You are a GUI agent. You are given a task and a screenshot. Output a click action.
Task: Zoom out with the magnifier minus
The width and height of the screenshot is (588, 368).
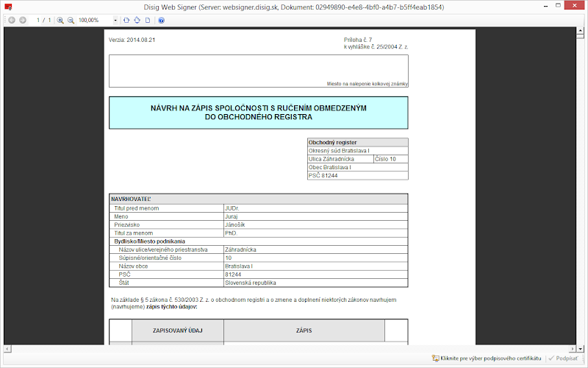[x=71, y=21]
